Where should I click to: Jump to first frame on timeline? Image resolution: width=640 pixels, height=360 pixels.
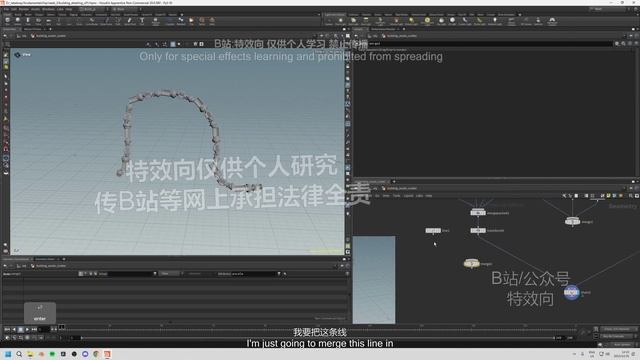(7, 329)
